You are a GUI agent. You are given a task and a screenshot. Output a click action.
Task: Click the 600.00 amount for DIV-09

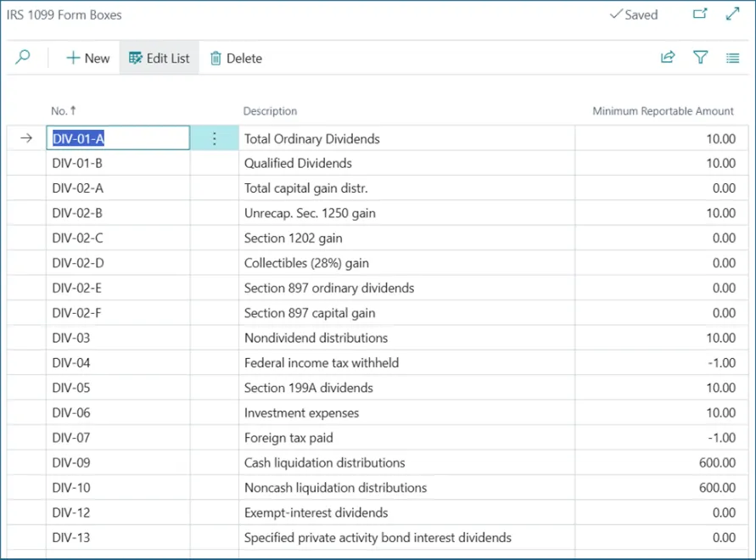point(717,463)
